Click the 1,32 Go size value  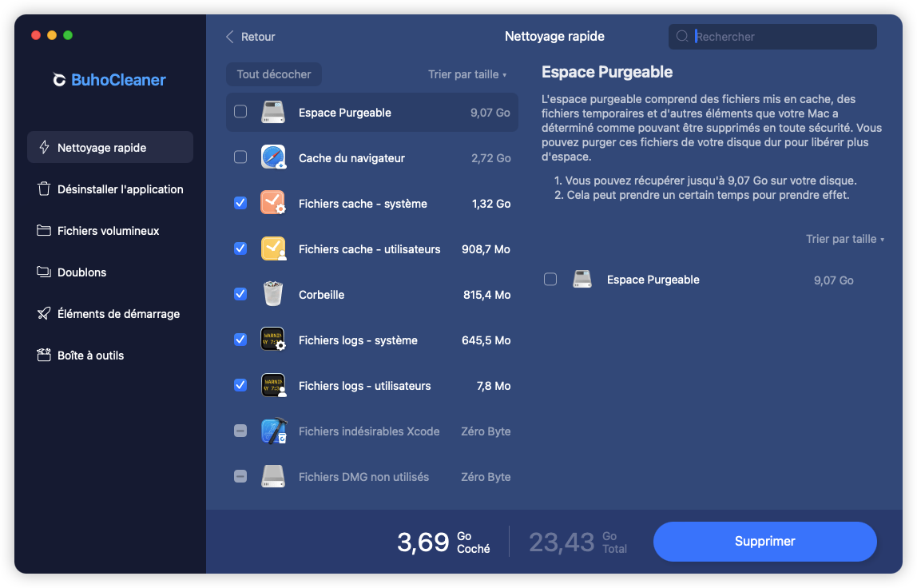click(491, 204)
